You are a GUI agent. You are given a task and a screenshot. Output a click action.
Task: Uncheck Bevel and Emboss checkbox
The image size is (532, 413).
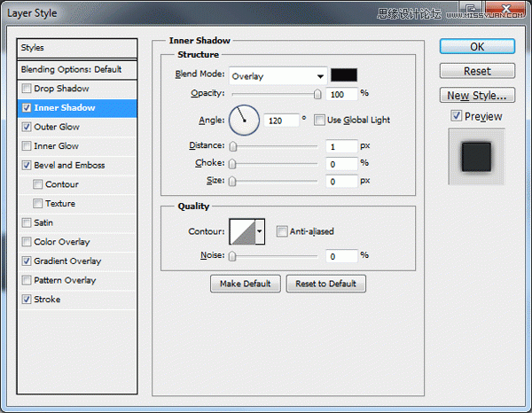coord(27,165)
